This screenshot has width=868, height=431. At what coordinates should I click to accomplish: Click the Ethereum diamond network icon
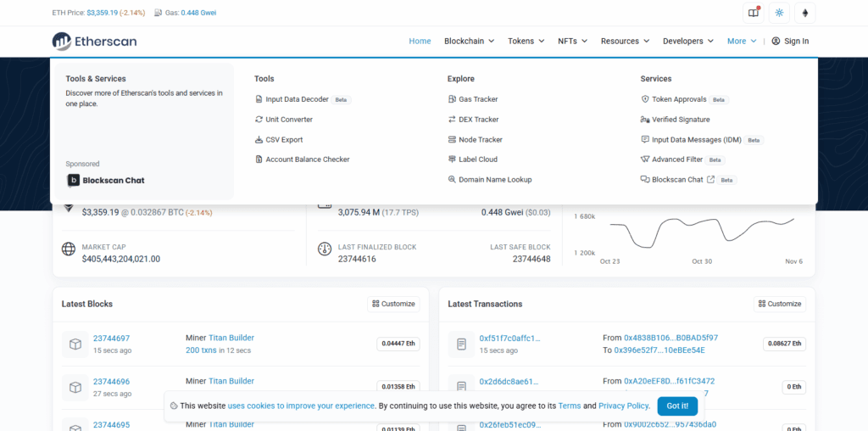coord(805,13)
